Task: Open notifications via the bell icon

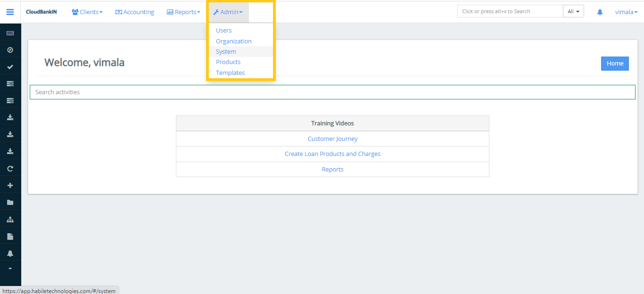Action: pyautogui.click(x=10, y=253)
